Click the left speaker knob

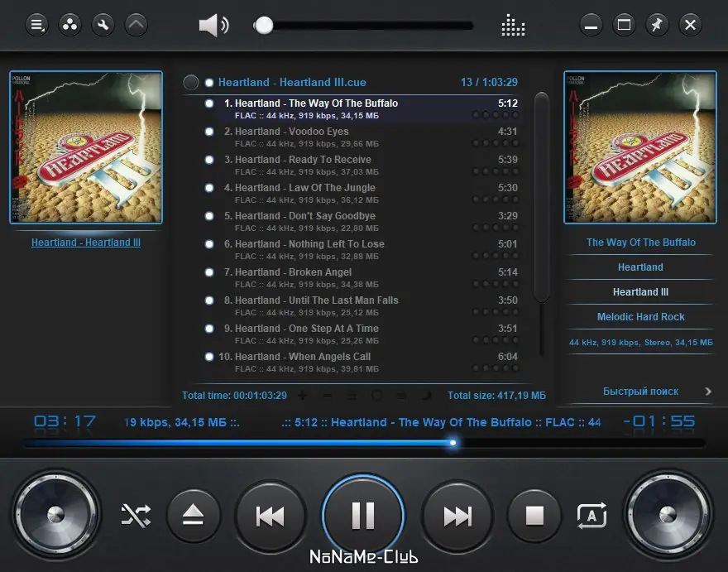pyautogui.click(x=55, y=514)
